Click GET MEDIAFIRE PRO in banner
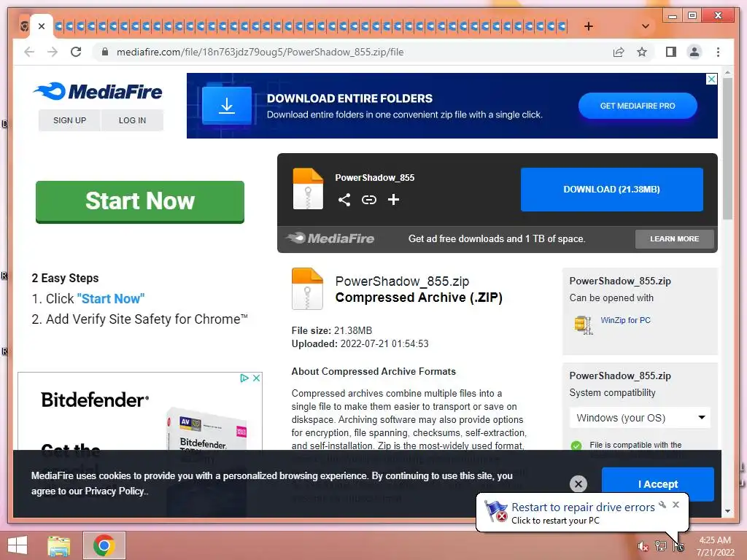This screenshot has height=560, width=747. coord(638,106)
